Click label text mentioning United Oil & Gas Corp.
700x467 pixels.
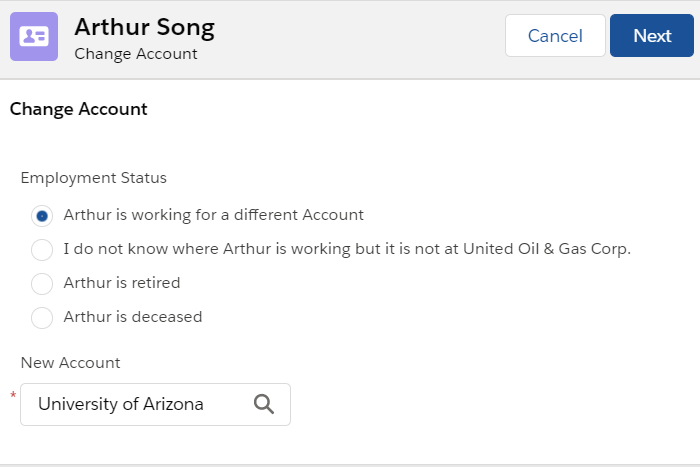[x=347, y=249]
